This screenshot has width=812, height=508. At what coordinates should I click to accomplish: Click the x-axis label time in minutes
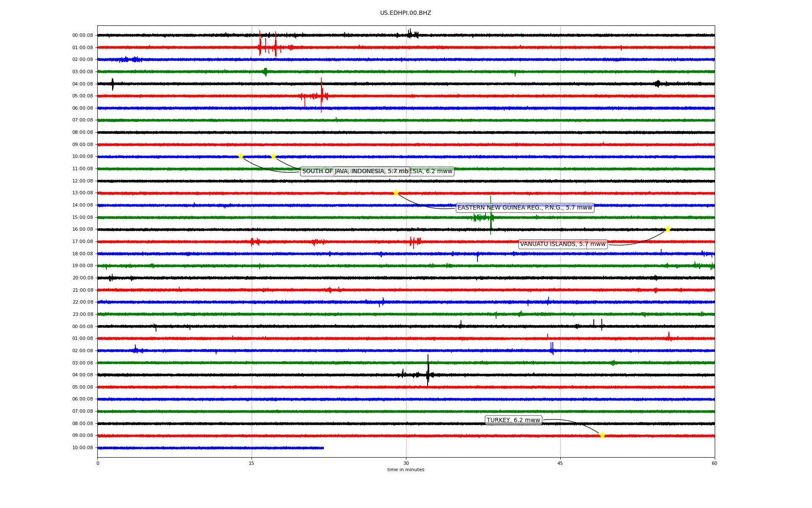406,469
